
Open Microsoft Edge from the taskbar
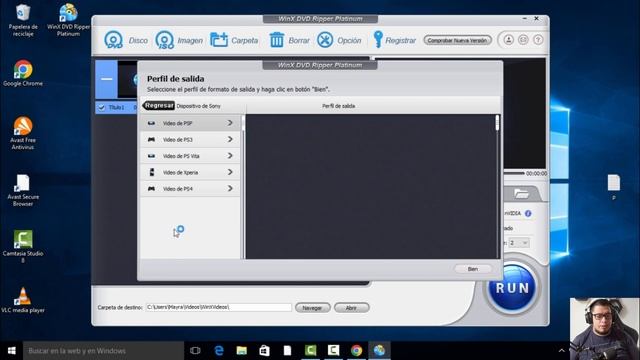[219, 351]
